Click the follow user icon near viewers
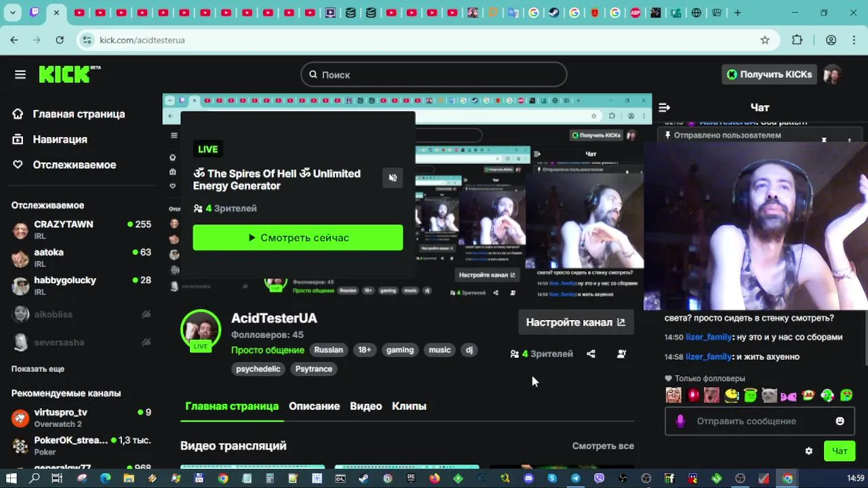Viewport: 868px width, 488px height. click(621, 354)
